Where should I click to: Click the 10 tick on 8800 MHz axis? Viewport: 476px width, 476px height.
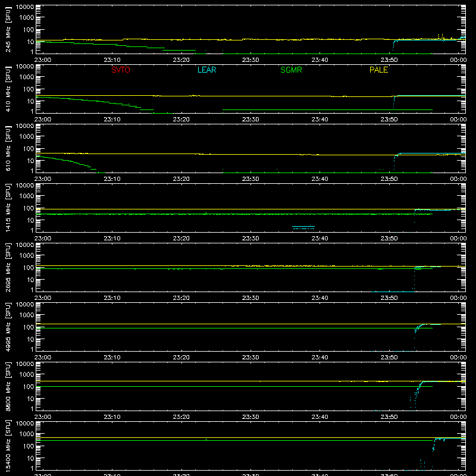point(30,399)
